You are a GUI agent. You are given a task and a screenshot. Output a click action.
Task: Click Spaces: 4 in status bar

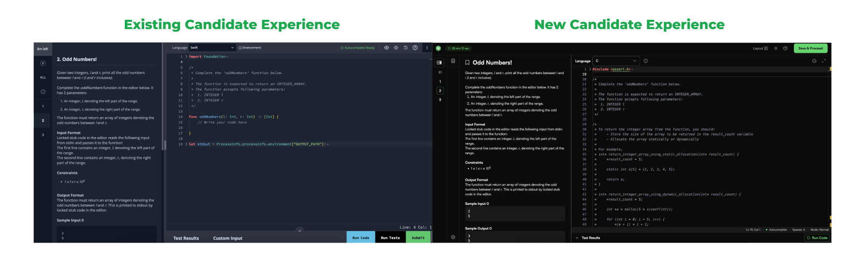point(799,230)
